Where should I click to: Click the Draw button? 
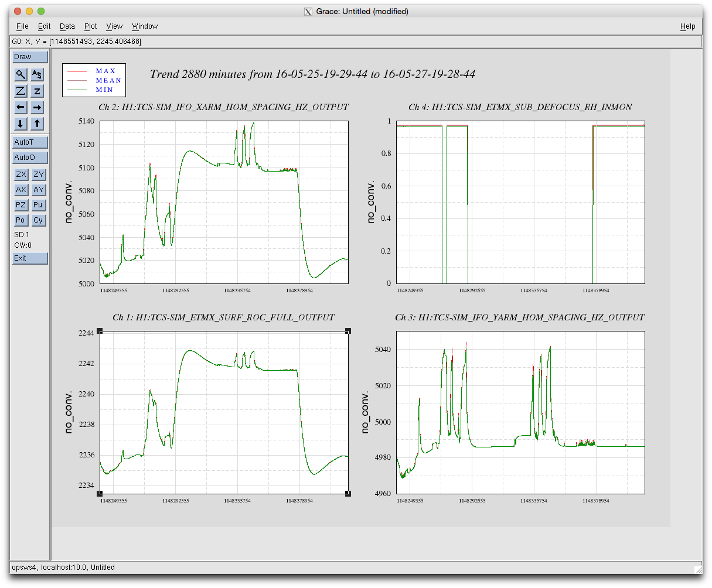tap(30, 57)
